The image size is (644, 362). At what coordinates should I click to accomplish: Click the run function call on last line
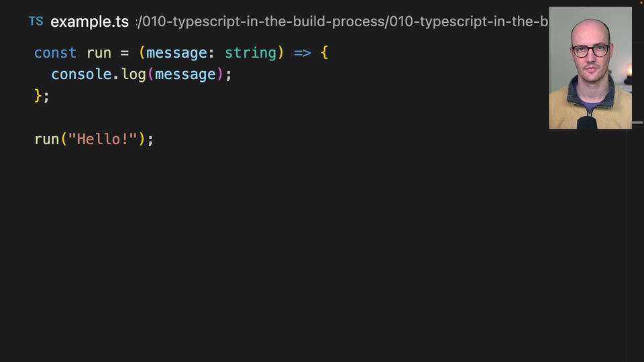tap(46, 139)
